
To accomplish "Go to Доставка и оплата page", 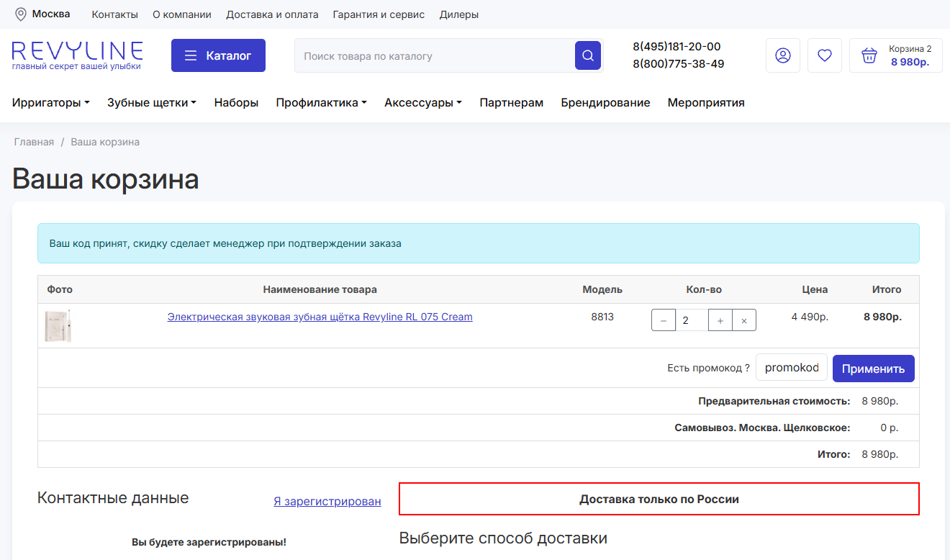I will tap(272, 14).
